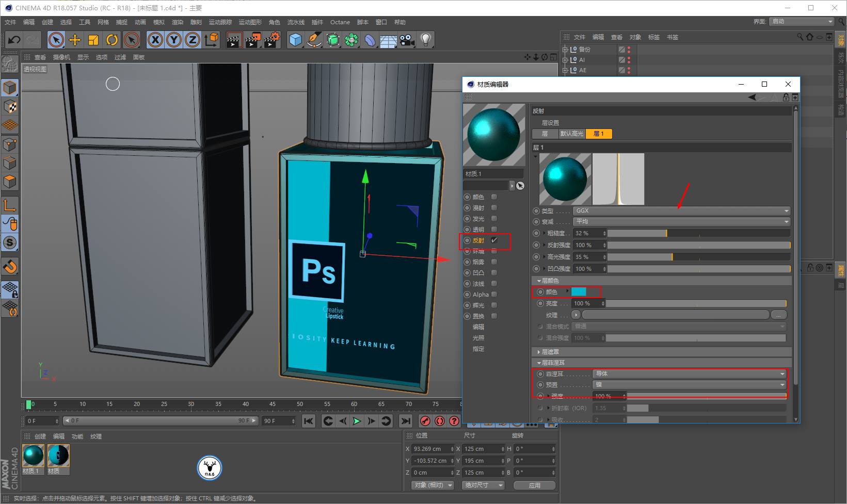Uncheck the 反射 channel checkbox
The width and height of the screenshot is (847, 504).
[494, 240]
